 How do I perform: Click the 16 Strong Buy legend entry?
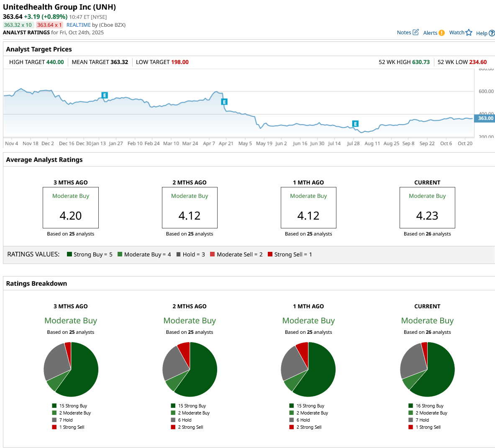tap(429, 406)
